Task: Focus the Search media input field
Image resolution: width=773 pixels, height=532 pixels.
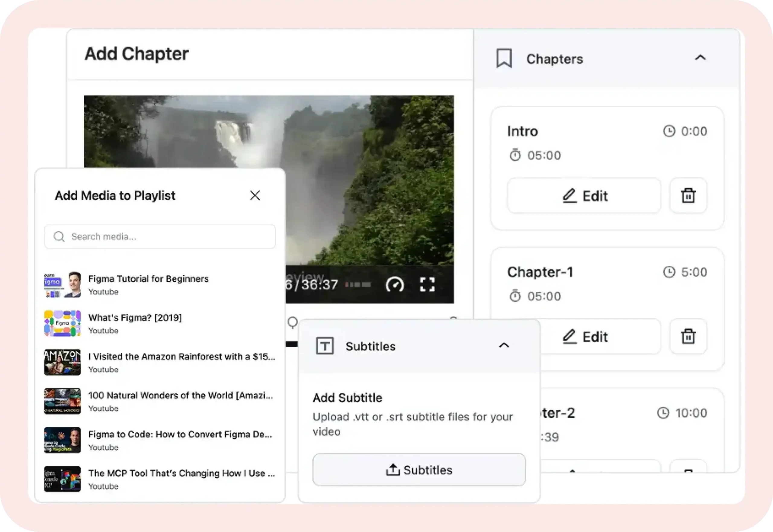Action: [x=160, y=236]
